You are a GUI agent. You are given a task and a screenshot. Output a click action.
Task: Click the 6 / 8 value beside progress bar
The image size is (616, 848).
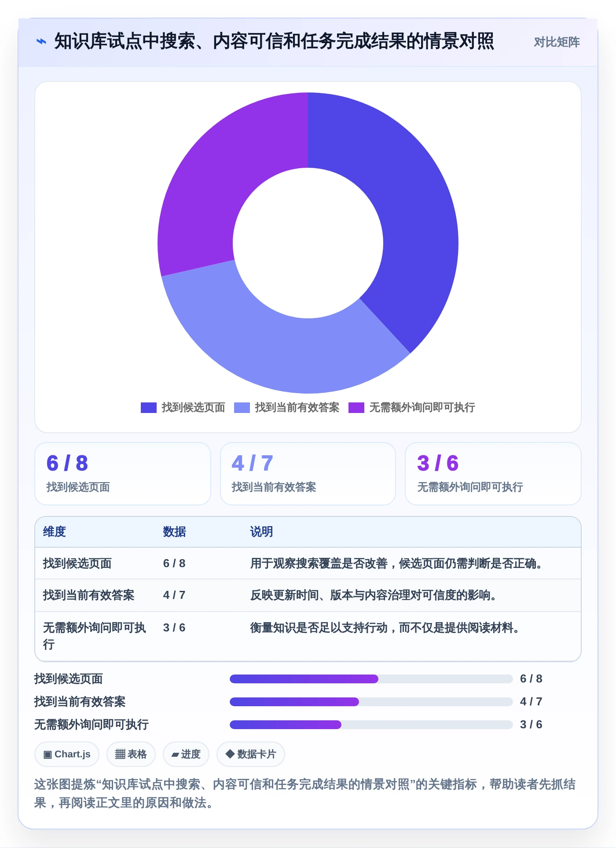531,679
